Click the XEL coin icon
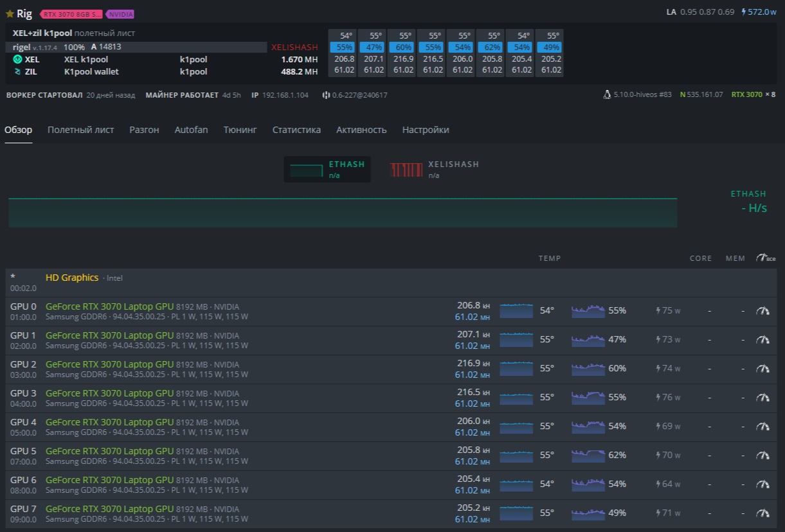785x532 pixels. (17, 59)
